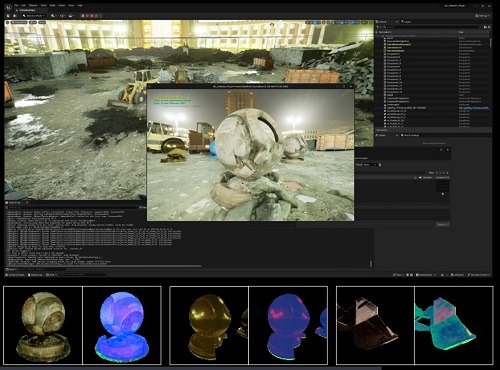Click the save level icon in toolbar
The image size is (500, 370).
click(x=8, y=16)
